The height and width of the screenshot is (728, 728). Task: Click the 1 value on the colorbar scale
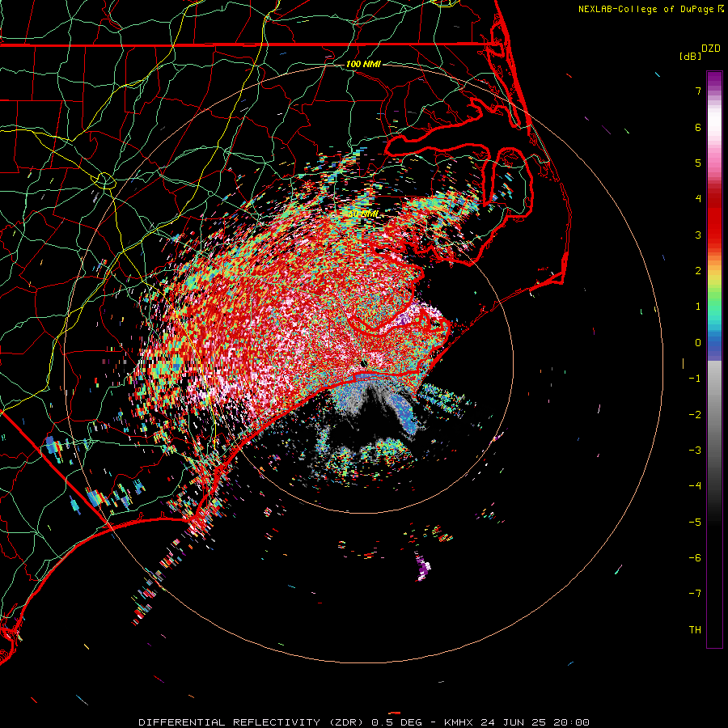point(698,307)
